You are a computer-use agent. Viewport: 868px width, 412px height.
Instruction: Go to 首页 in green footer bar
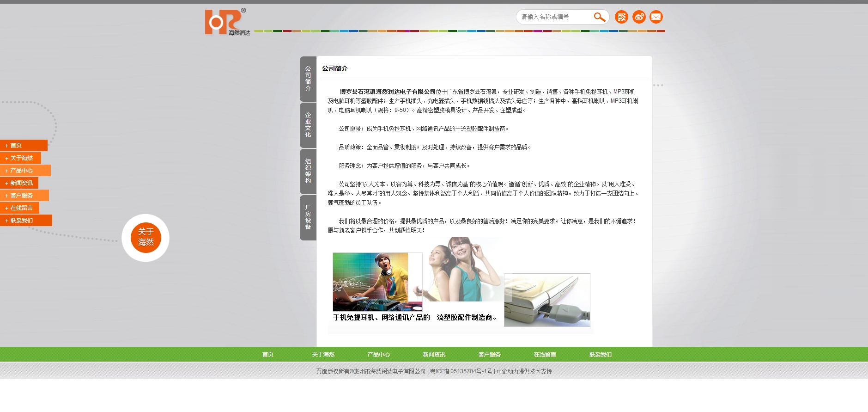pos(268,355)
